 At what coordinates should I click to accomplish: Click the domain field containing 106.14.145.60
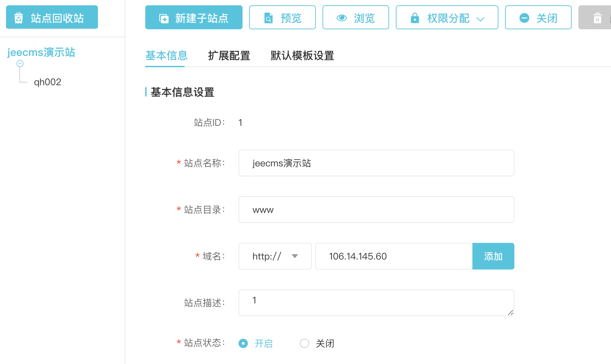tap(393, 256)
